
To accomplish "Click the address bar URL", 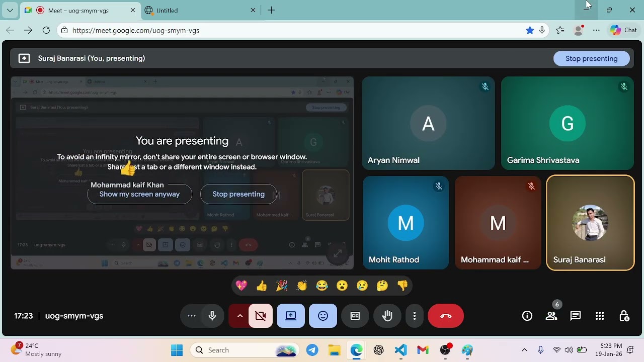I will click(x=136, y=30).
